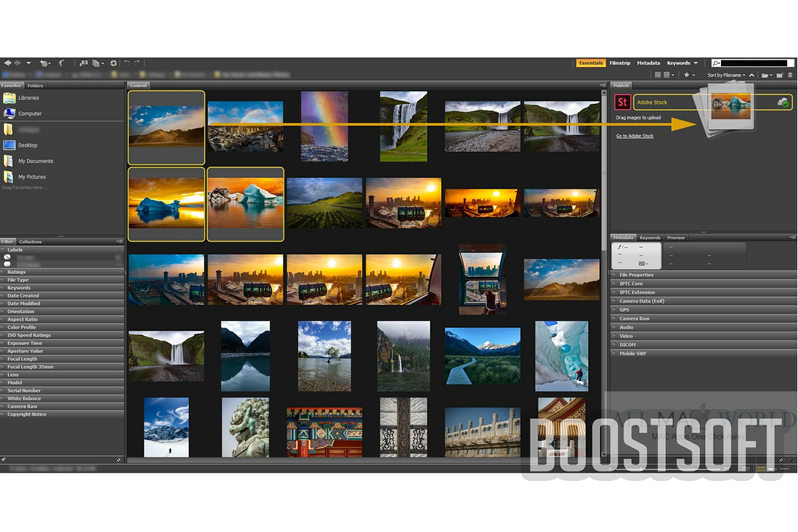The image size is (798, 532).
Task: Open the Content panel flyout menu icon
Action: [x=603, y=85]
